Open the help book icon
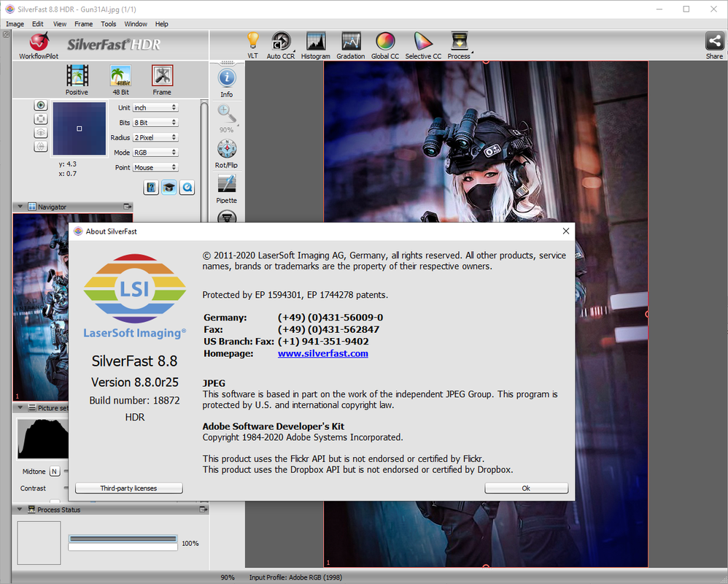 coord(151,187)
